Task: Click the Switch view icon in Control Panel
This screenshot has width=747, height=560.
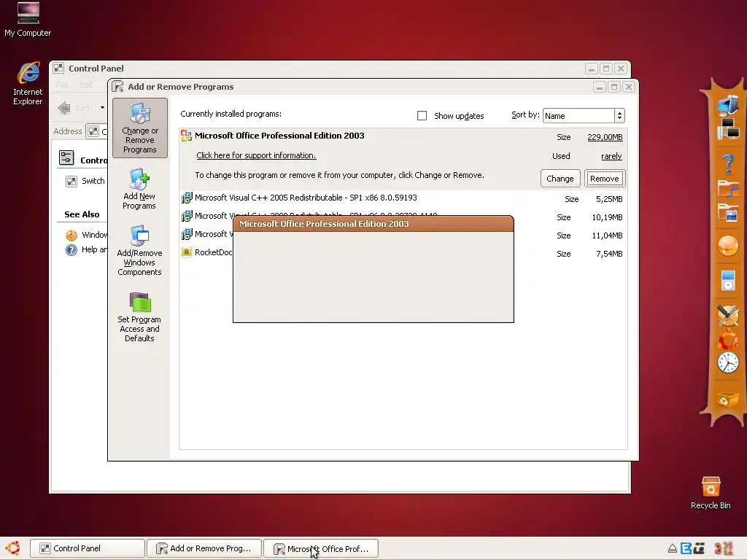Action: [71, 182]
